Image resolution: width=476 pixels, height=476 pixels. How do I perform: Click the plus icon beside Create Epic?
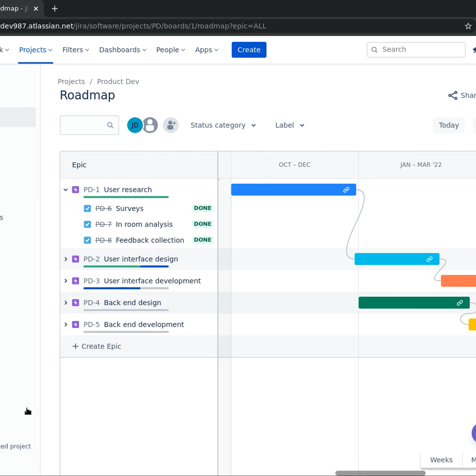75,346
